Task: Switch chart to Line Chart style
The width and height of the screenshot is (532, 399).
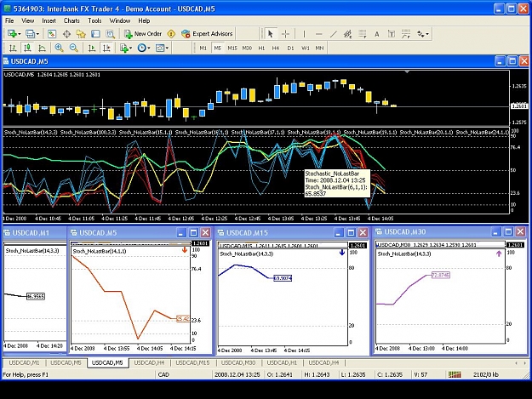Action: (42, 48)
